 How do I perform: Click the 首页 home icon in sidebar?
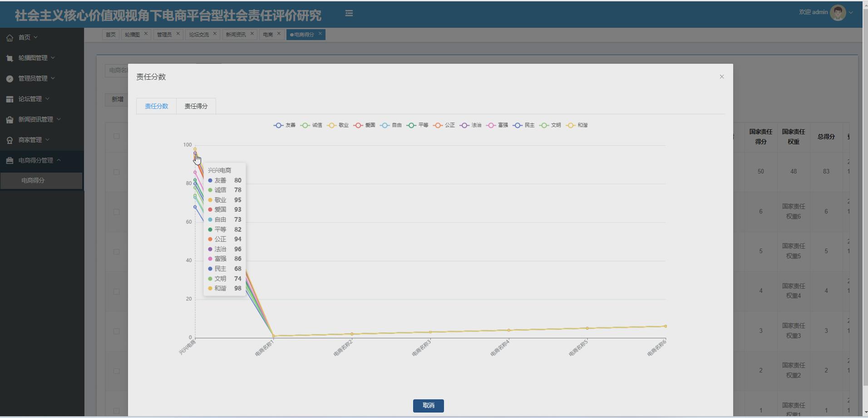coord(10,37)
